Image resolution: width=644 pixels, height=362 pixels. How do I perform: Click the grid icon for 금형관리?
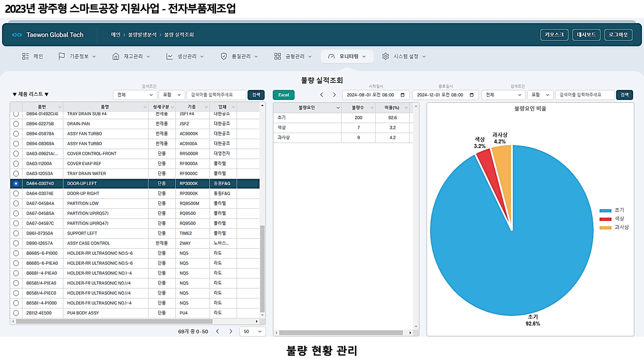277,56
